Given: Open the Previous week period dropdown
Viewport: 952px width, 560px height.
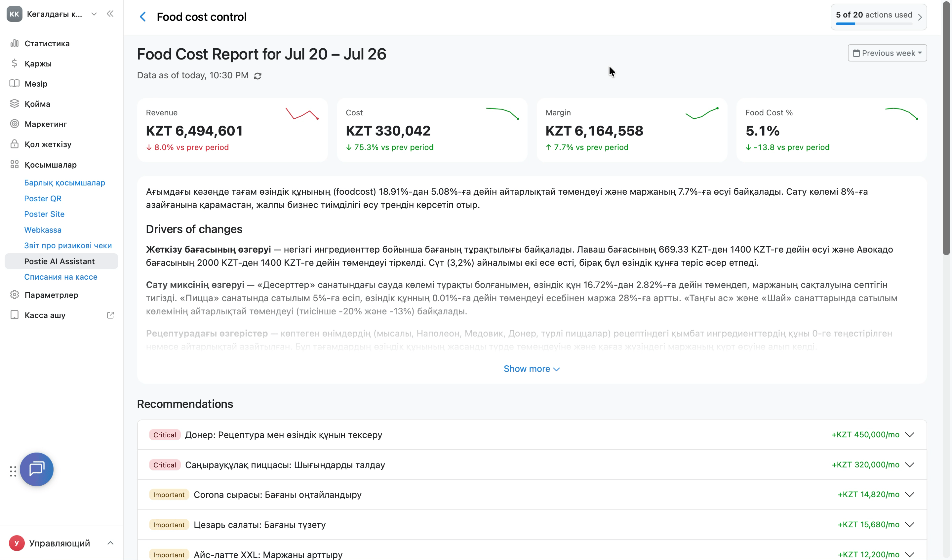Looking at the screenshot, I should pyautogui.click(x=887, y=53).
